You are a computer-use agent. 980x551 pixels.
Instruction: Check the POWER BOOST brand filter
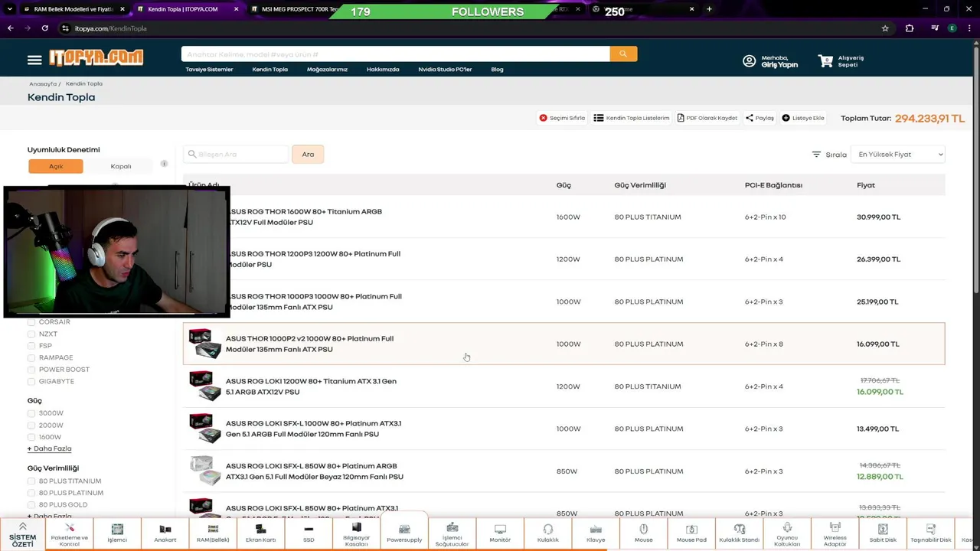[31, 370]
